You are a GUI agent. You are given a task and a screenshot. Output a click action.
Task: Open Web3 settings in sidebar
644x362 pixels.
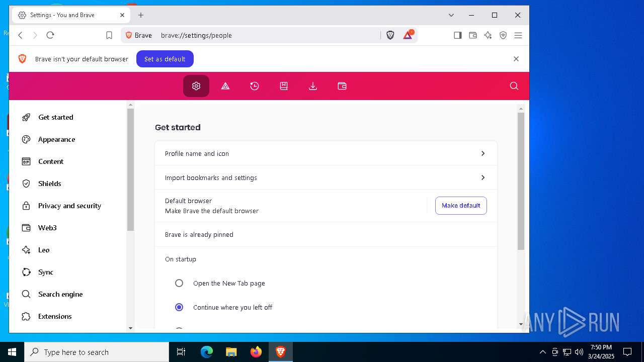click(x=47, y=228)
